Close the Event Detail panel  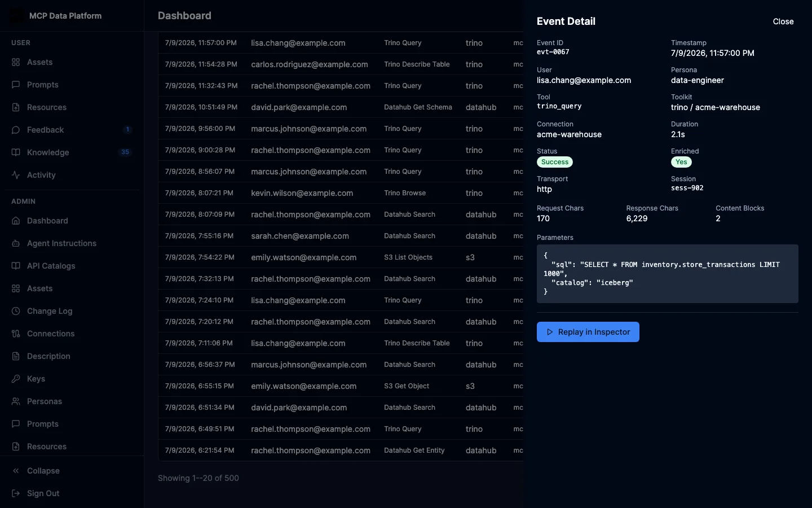[x=783, y=21]
